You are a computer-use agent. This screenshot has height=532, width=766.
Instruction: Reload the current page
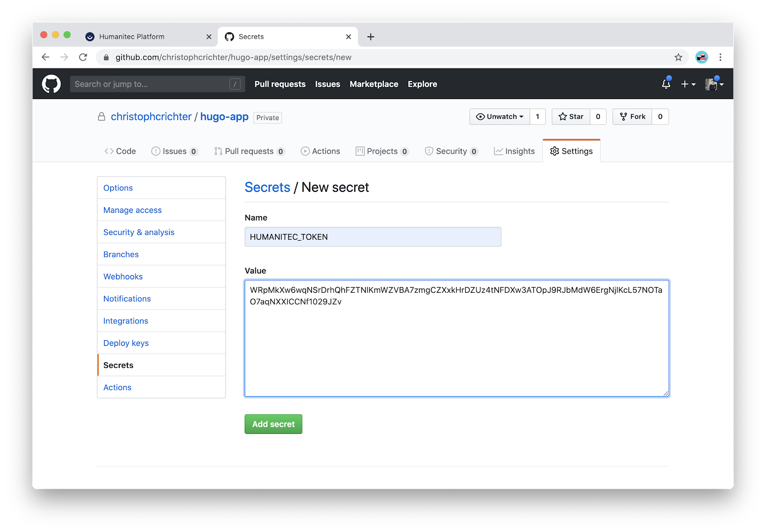[83, 57]
